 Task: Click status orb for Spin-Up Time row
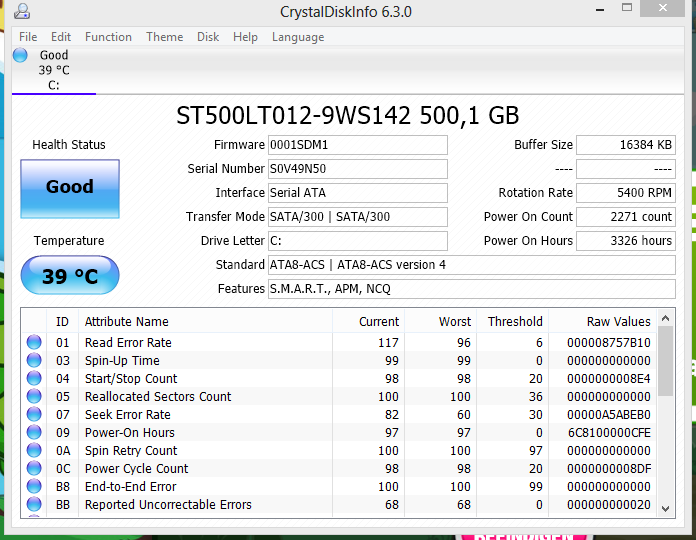[x=34, y=360]
